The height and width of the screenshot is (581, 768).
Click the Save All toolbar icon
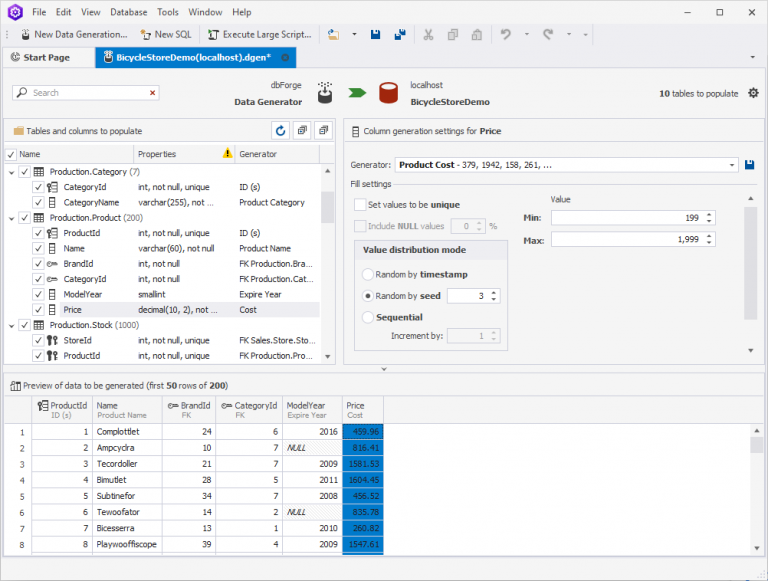click(x=400, y=34)
